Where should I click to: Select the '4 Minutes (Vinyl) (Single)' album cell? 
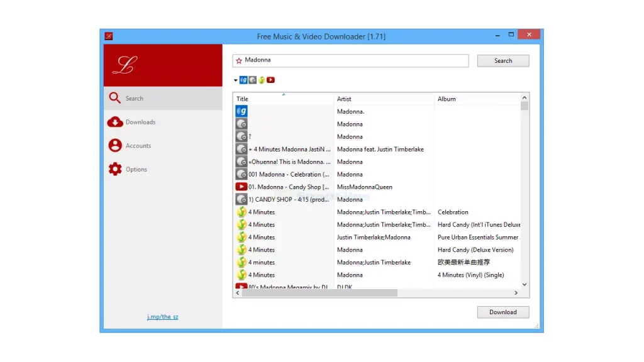470,275
